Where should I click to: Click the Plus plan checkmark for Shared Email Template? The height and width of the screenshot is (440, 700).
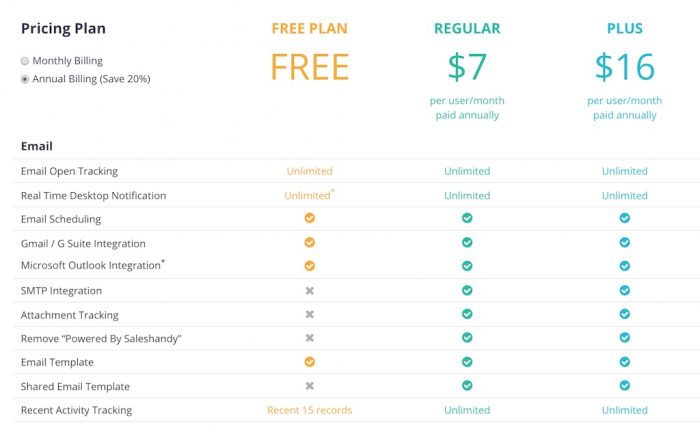[625, 385]
